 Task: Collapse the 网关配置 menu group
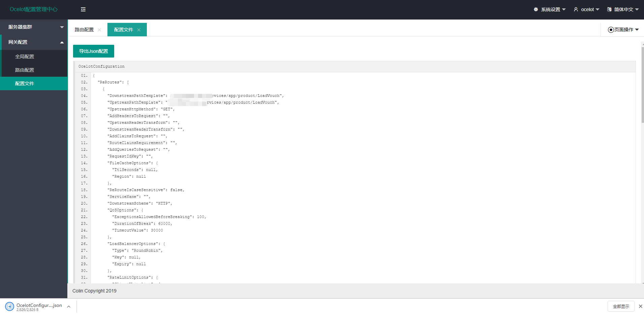pos(34,42)
